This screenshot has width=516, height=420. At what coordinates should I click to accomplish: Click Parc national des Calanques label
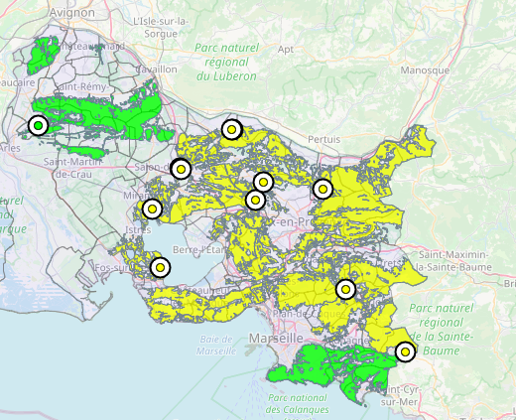(x=298, y=404)
